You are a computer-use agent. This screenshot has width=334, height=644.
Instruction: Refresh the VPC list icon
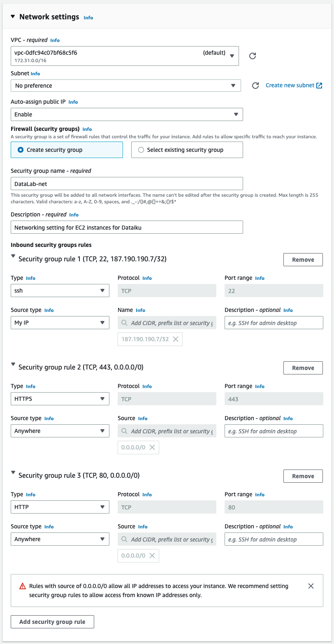(253, 56)
